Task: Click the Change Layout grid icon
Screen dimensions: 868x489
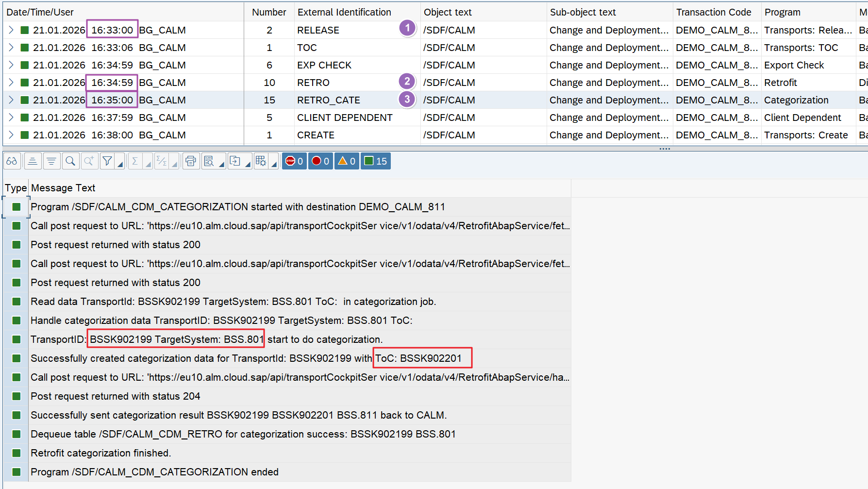Action: (261, 161)
